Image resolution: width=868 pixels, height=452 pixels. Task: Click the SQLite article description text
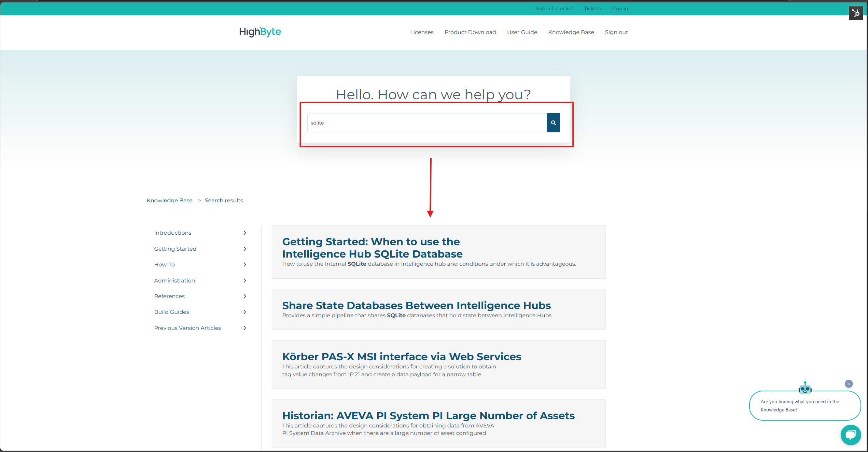429,264
